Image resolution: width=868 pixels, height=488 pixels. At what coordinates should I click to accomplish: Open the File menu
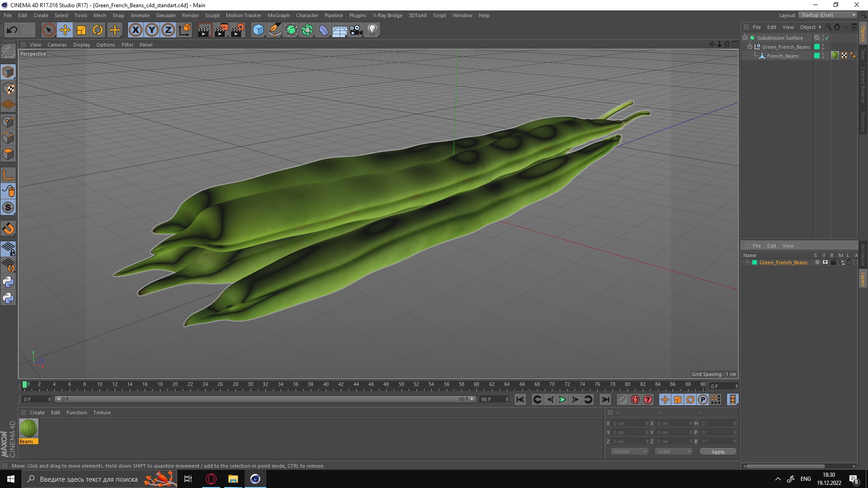coord(8,15)
